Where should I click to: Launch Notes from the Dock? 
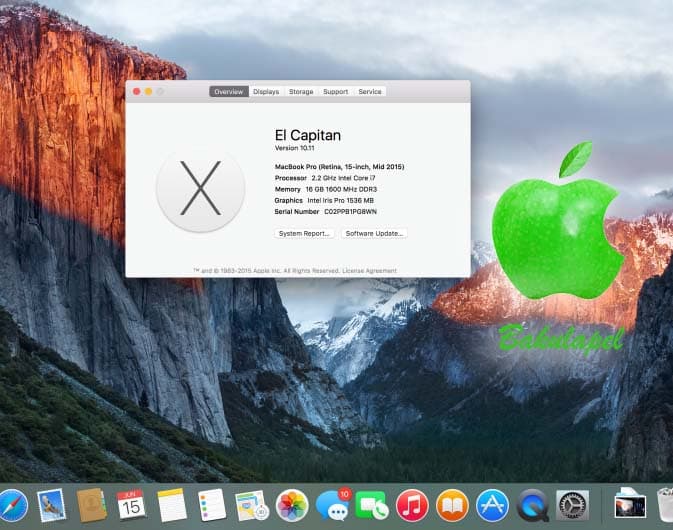(x=172, y=505)
